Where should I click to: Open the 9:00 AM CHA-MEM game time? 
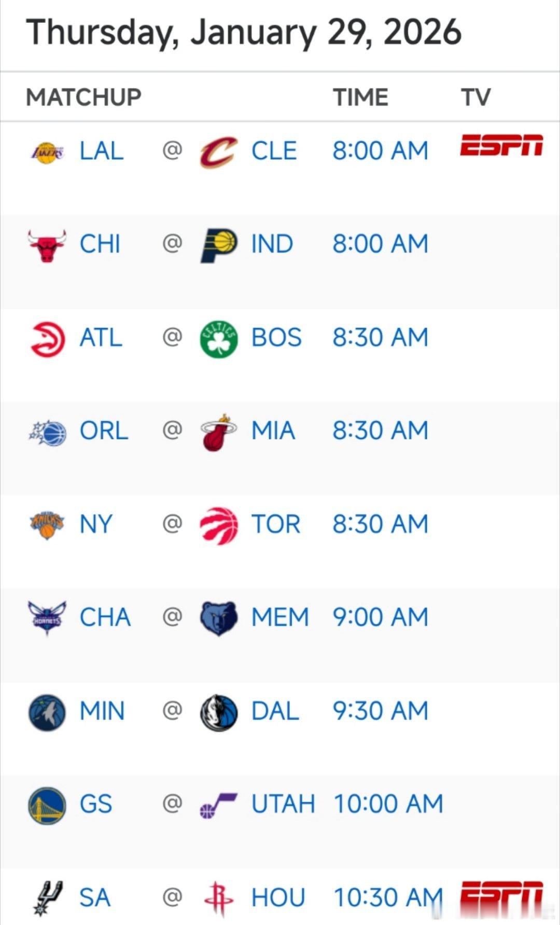pos(381,617)
